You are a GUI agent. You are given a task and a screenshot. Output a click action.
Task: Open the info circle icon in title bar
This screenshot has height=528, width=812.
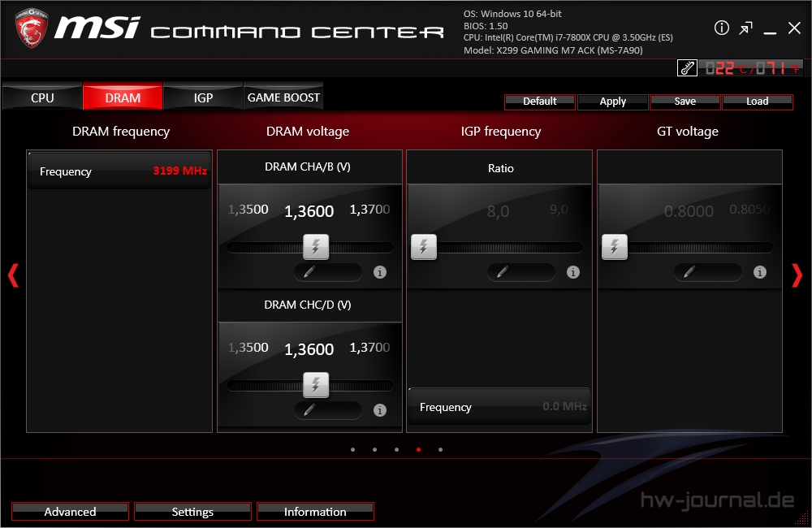pyautogui.click(x=721, y=28)
